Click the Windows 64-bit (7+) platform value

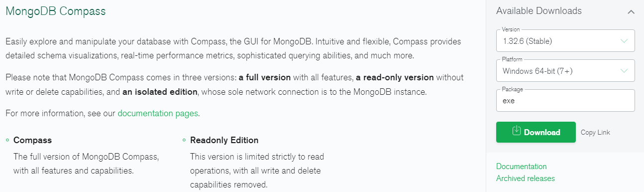[537, 71]
